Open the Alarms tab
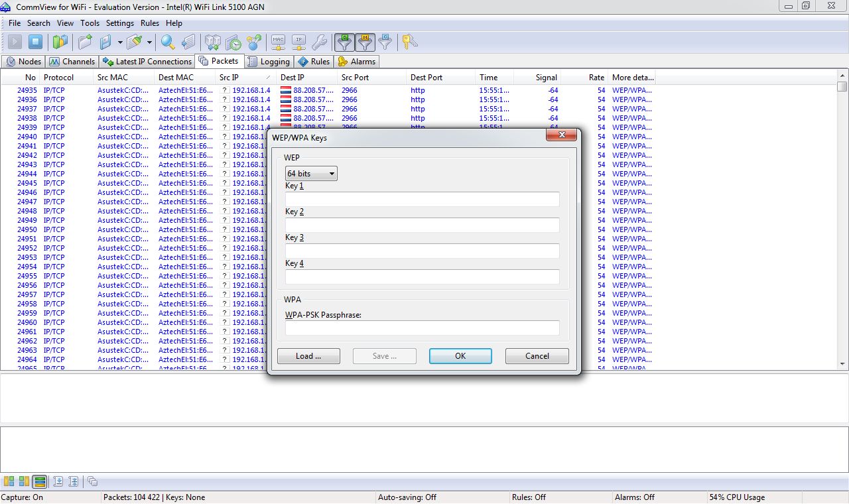849x504 pixels. click(x=357, y=62)
